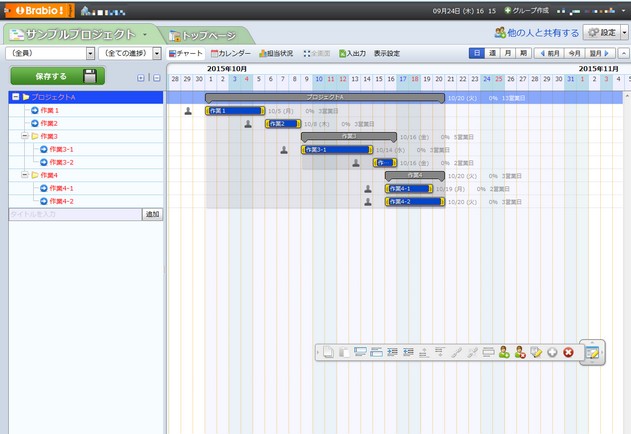Open the トップページ tab
The height and width of the screenshot is (434, 631).
pos(209,34)
